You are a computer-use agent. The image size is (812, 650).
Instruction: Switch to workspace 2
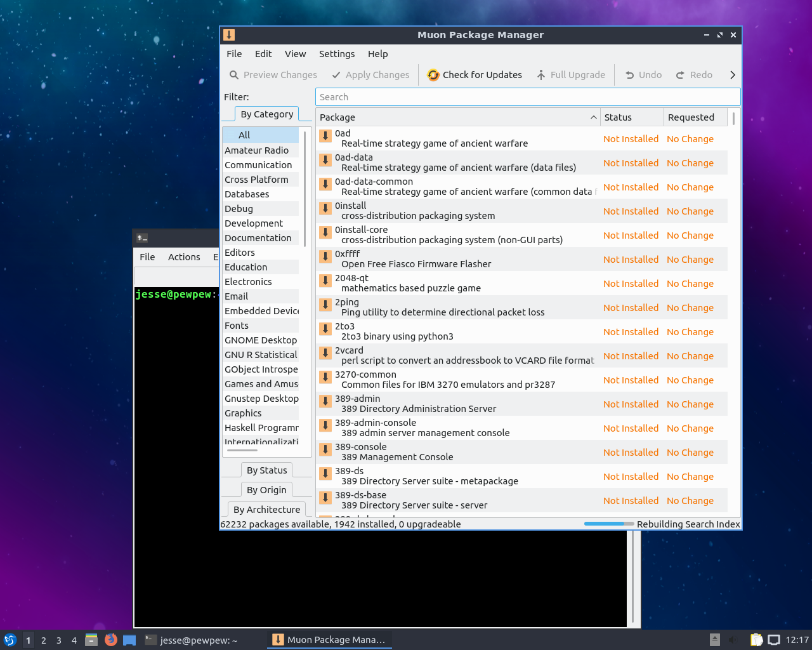click(x=43, y=640)
